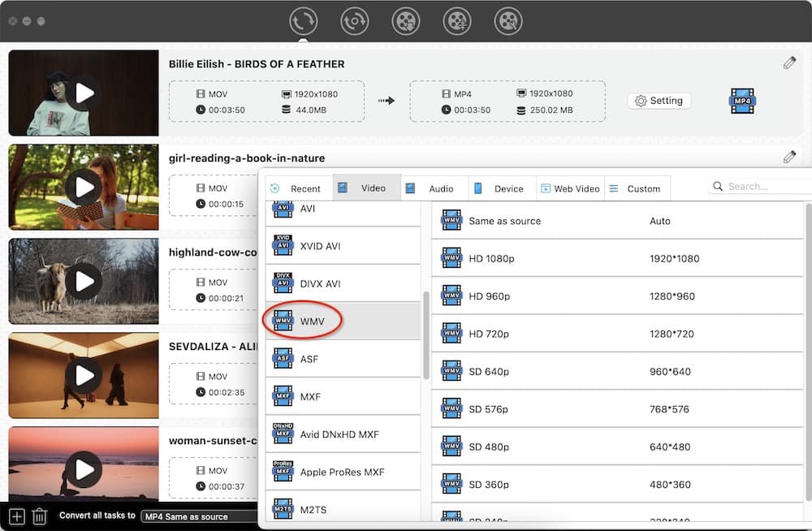This screenshot has height=531, width=812.
Task: Switch to Video tab
Action: 367,188
